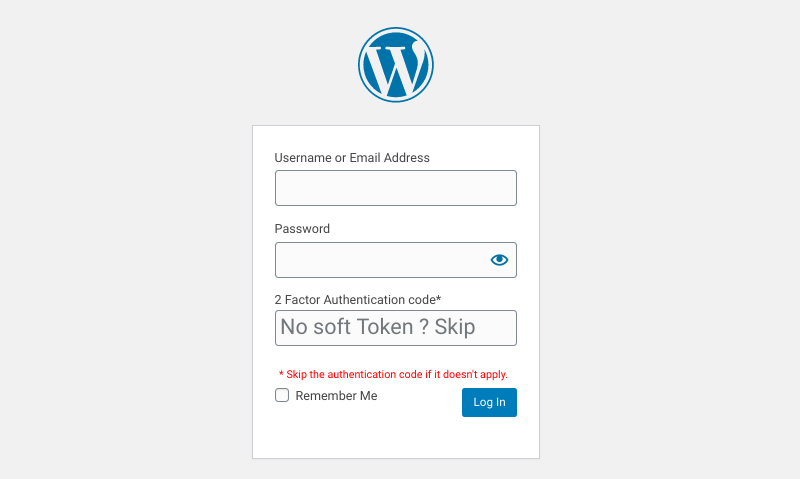Click the "Username or Email Address" label

pyautogui.click(x=352, y=158)
